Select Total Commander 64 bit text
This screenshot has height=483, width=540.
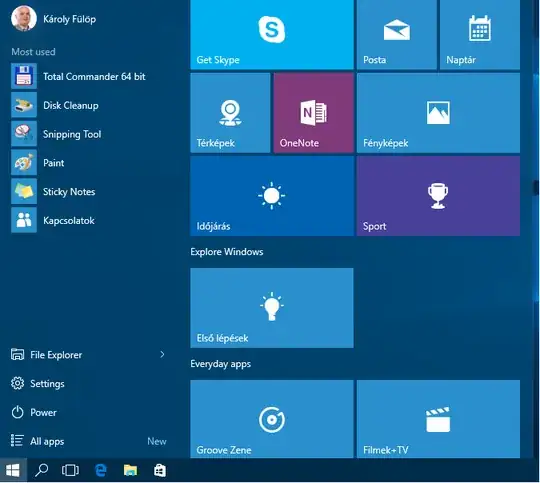(94, 76)
